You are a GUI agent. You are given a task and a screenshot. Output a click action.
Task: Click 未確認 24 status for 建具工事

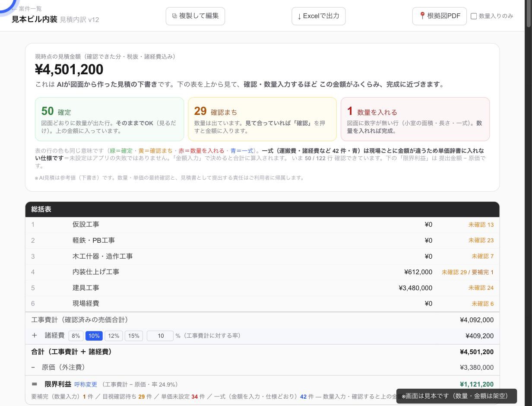[x=481, y=288]
